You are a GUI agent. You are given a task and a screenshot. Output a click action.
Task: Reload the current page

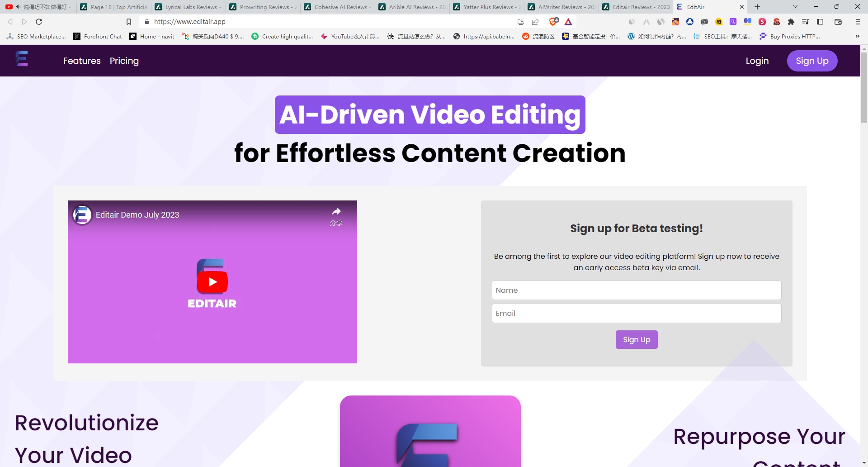pos(39,22)
